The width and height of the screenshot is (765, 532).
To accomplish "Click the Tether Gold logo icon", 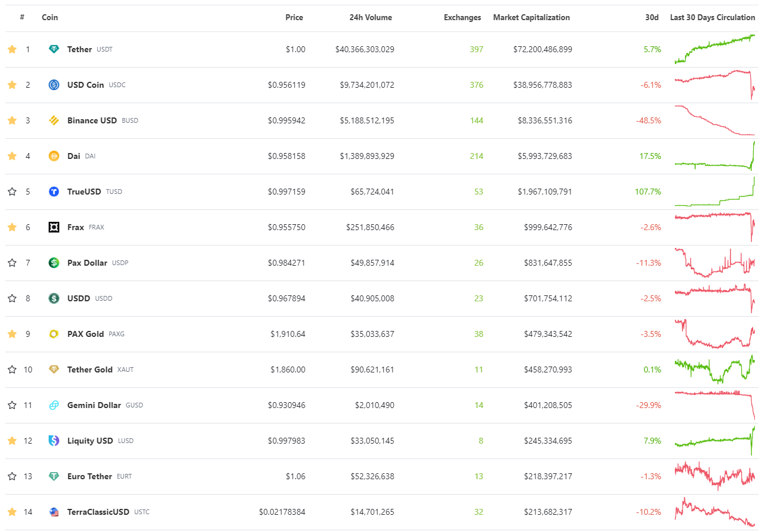I will click(x=54, y=369).
